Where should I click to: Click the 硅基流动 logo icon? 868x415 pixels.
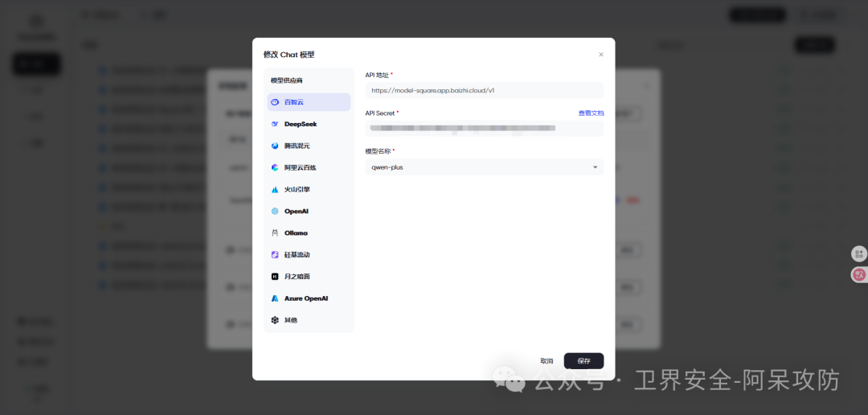pyautogui.click(x=275, y=255)
